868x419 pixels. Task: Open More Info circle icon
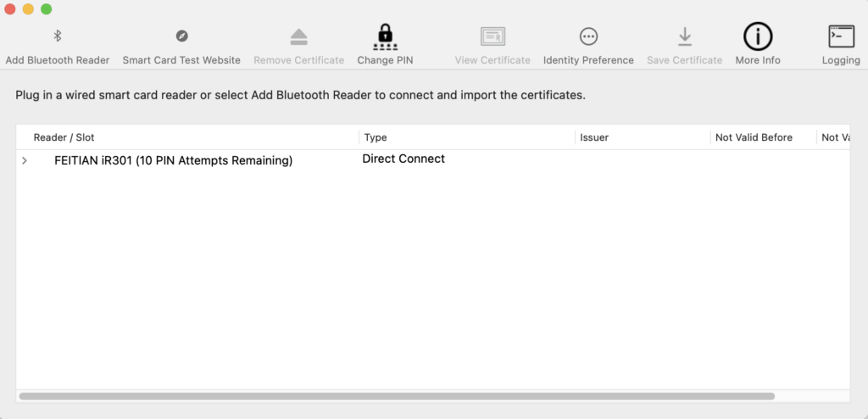(x=758, y=36)
